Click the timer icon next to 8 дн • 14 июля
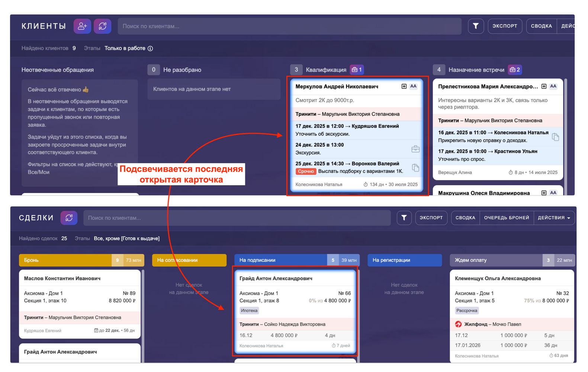The image size is (588, 372). 511,173
